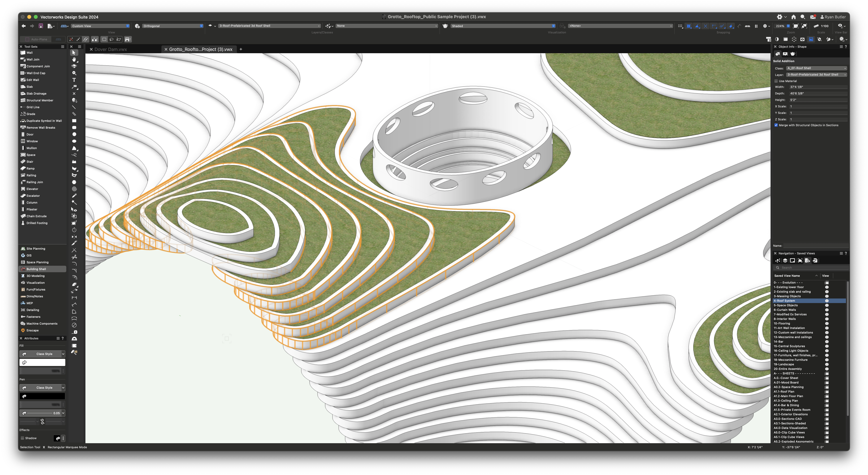Open the fill color swatch in Attributes

[42, 362]
